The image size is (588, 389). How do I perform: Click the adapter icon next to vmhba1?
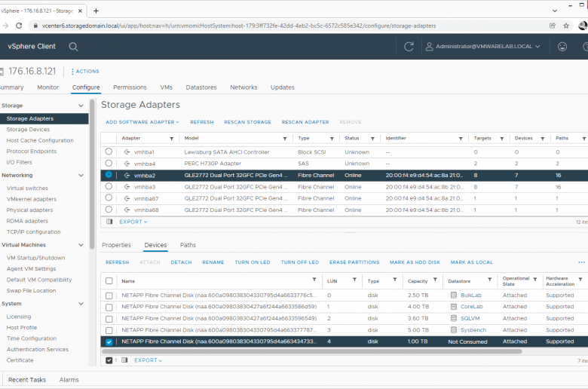tap(127, 152)
